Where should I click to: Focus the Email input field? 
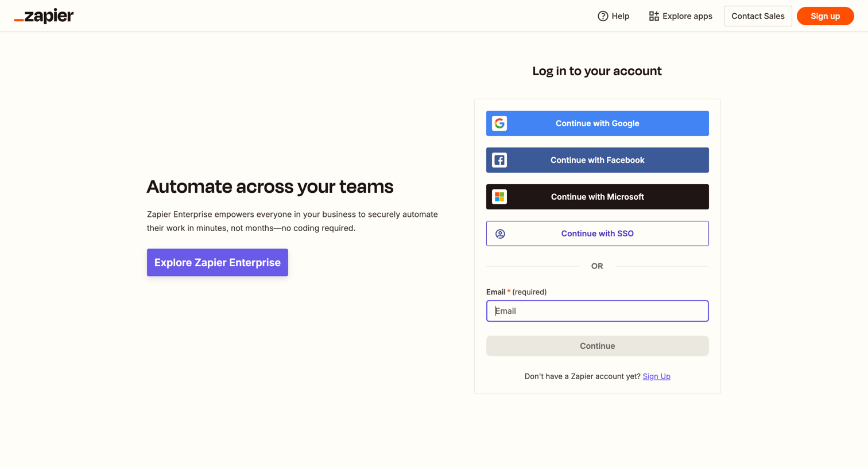(597, 311)
